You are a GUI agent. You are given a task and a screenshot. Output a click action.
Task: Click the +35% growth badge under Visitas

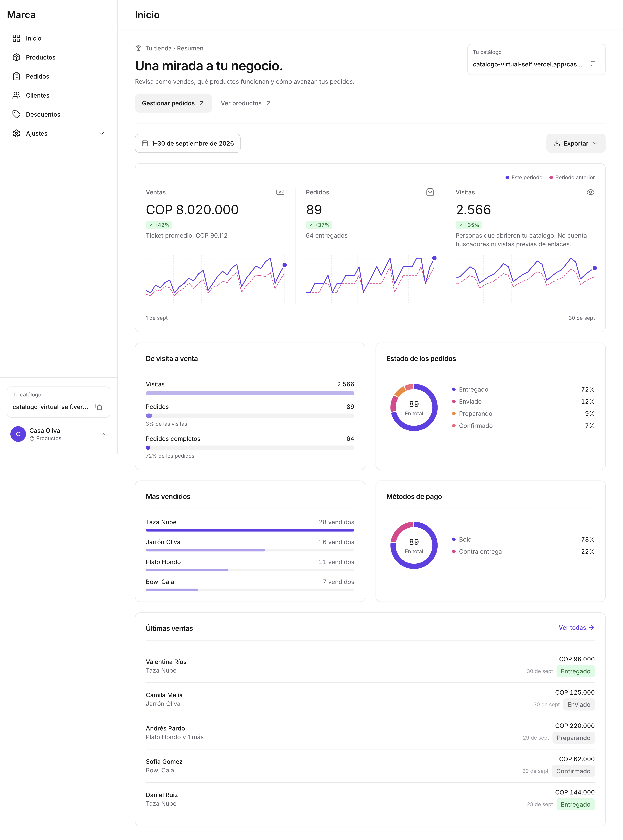click(x=469, y=225)
